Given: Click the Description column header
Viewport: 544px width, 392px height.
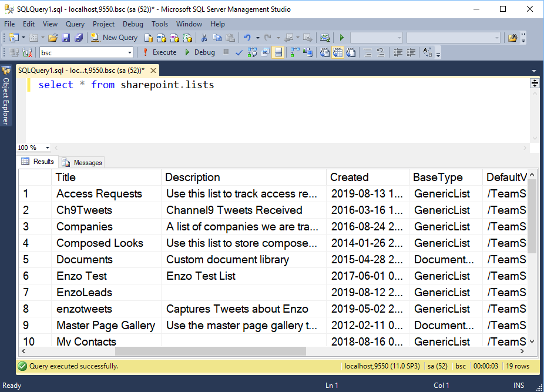Looking at the screenshot, I should click(244, 177).
